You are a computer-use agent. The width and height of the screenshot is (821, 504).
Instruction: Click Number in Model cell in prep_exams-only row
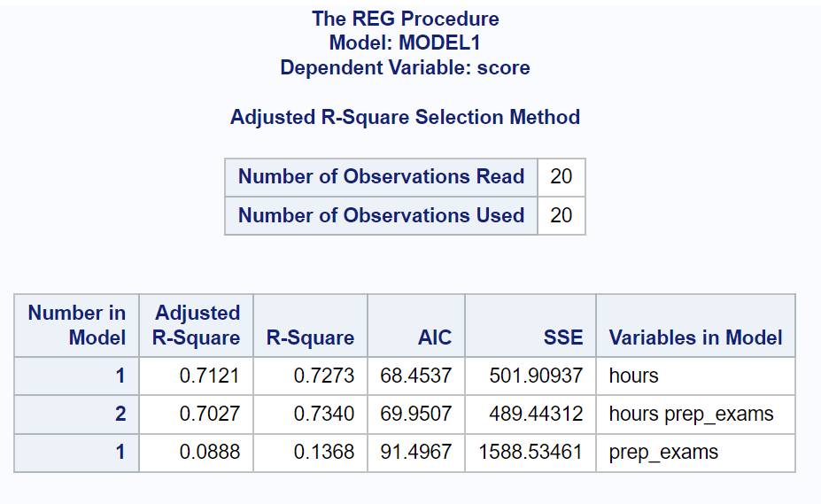76,453
